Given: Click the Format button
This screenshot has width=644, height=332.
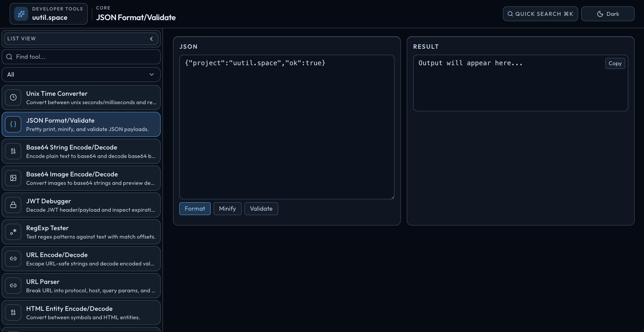Looking at the screenshot, I should (x=195, y=209).
